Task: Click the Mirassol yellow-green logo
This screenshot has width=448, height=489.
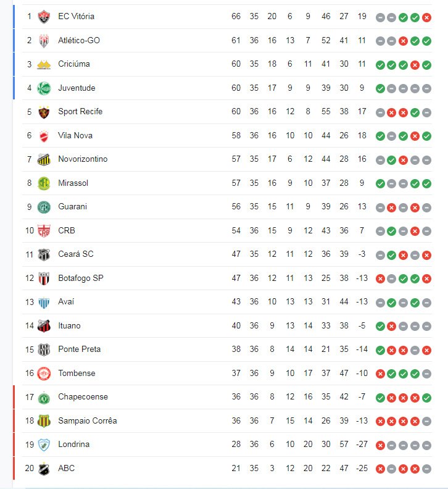Action: (44, 183)
